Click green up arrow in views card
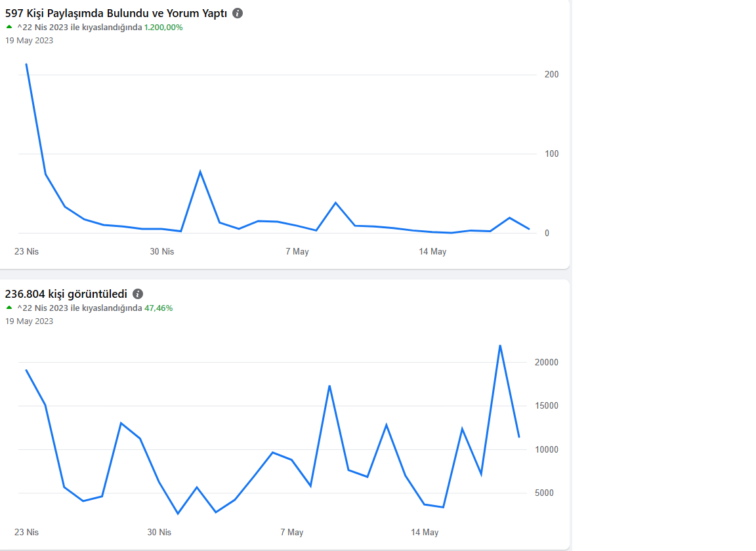 tap(9, 308)
